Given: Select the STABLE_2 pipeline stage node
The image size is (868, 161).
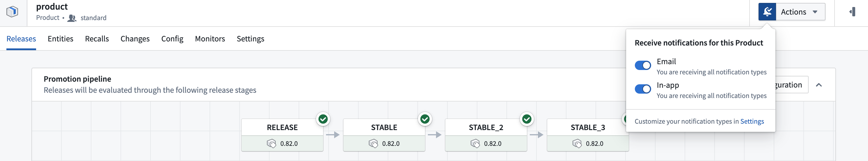Looking at the screenshot, I should point(486,135).
